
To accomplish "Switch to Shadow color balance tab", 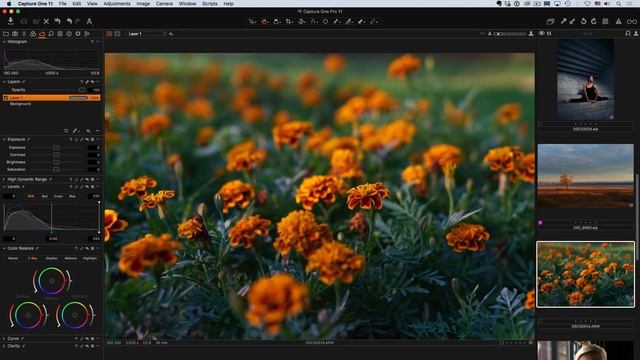I will 51,258.
